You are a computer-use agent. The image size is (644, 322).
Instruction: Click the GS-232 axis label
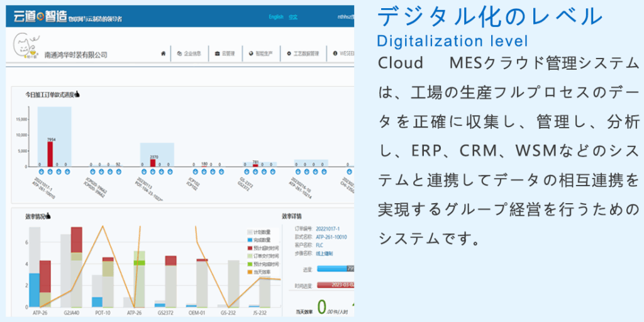(228, 313)
